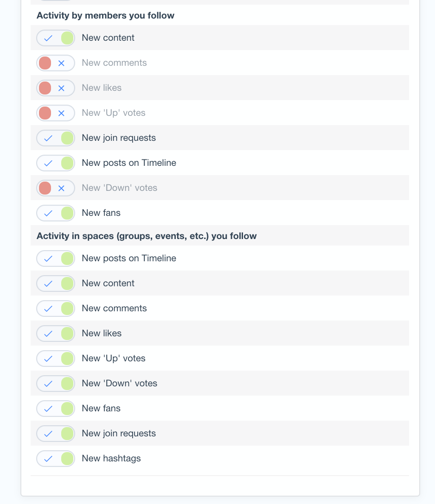Switch off New likes in followed spaces

pos(56,334)
